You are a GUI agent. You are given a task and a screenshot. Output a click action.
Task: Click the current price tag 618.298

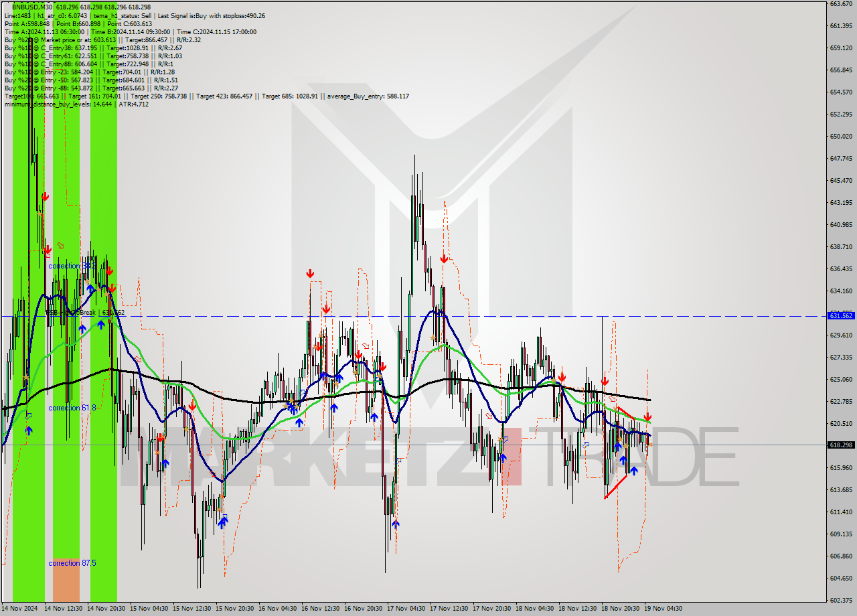pos(841,445)
